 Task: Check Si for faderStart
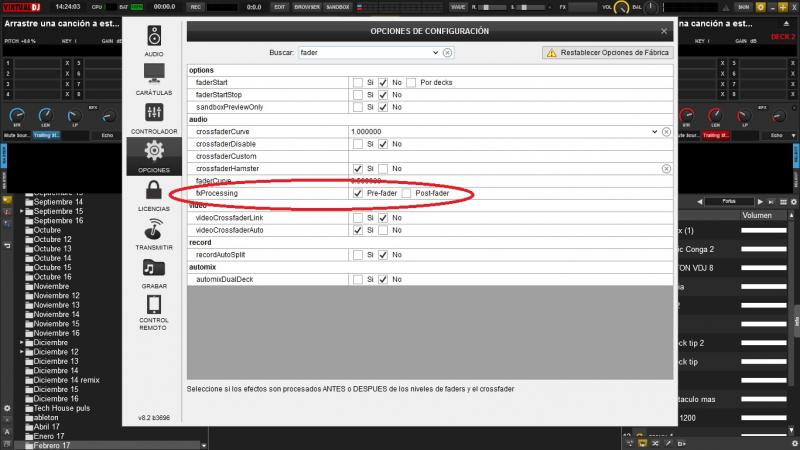pyautogui.click(x=358, y=82)
